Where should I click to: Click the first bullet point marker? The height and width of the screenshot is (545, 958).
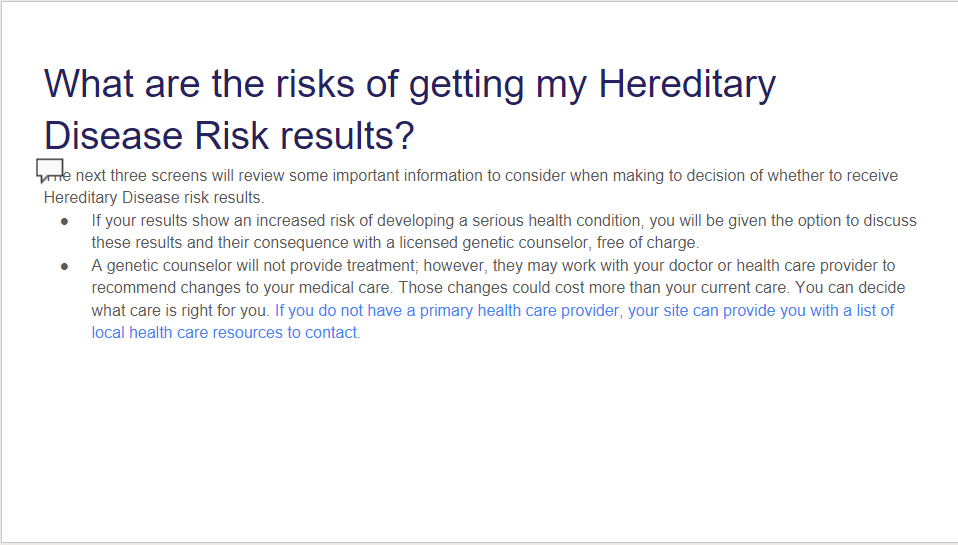[65, 221]
